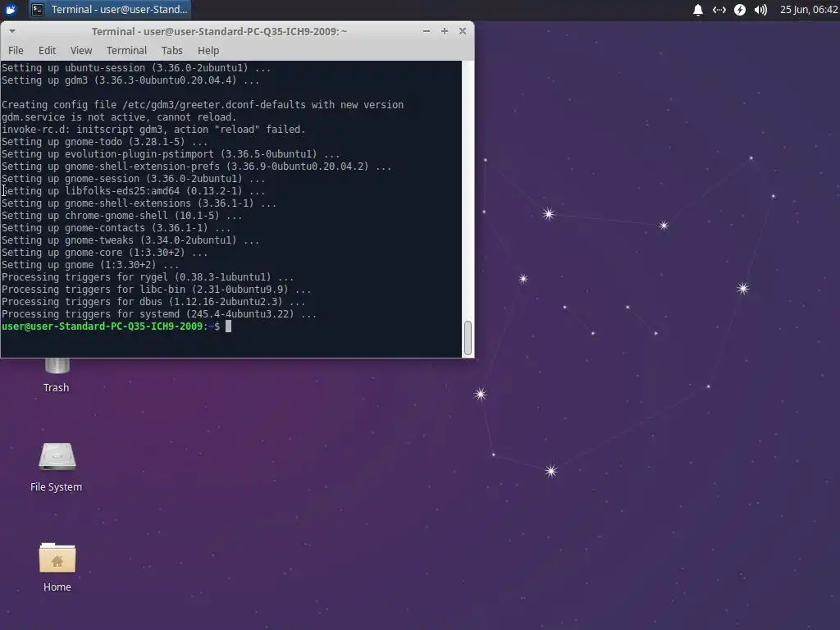Open the network connection tray icon

719,10
